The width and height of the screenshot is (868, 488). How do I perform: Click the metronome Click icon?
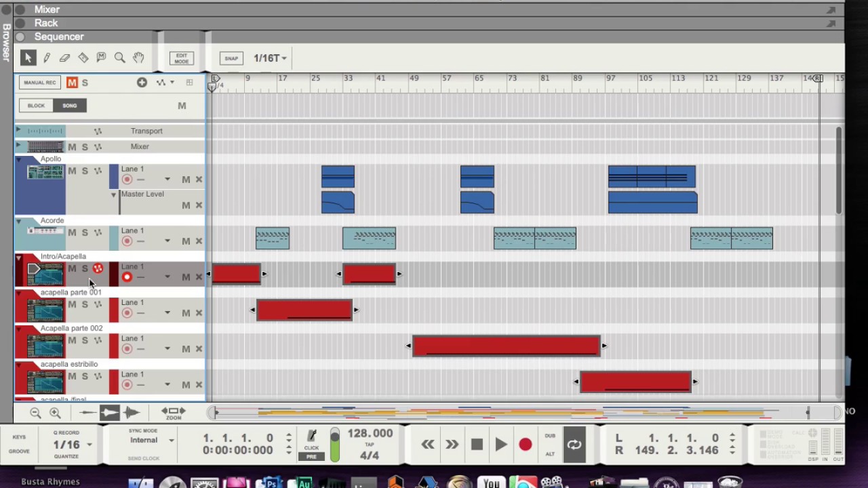click(311, 439)
